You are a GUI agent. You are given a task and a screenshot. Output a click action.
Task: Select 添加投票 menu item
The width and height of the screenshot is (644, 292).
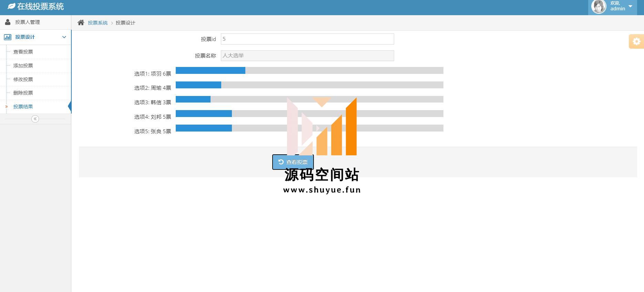coord(23,66)
